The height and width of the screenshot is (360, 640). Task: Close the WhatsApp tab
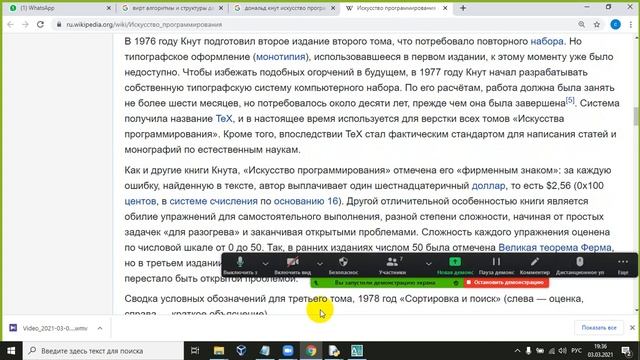(x=109, y=8)
